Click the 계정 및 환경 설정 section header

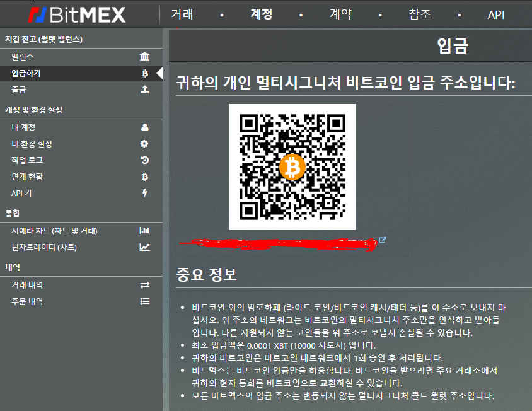tap(33, 110)
